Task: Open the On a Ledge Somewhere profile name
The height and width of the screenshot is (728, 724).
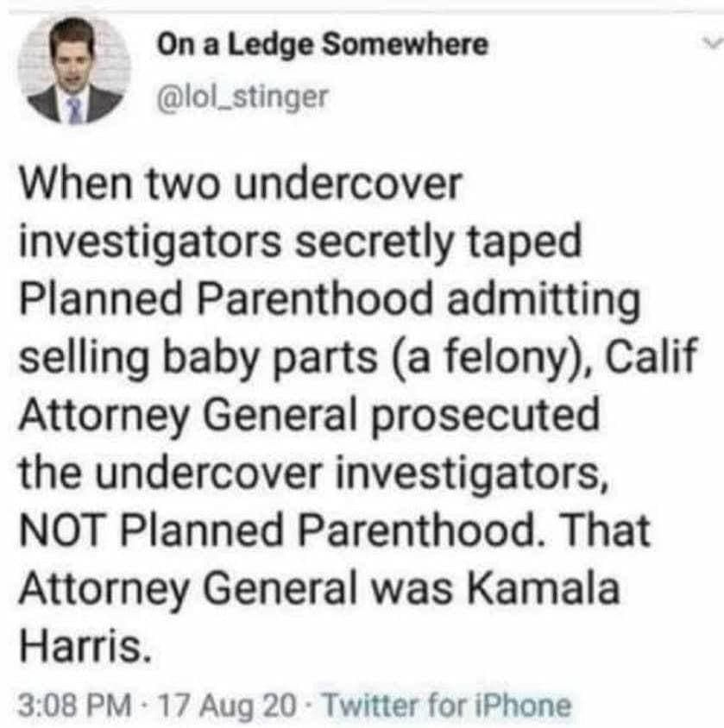Action: [321, 44]
